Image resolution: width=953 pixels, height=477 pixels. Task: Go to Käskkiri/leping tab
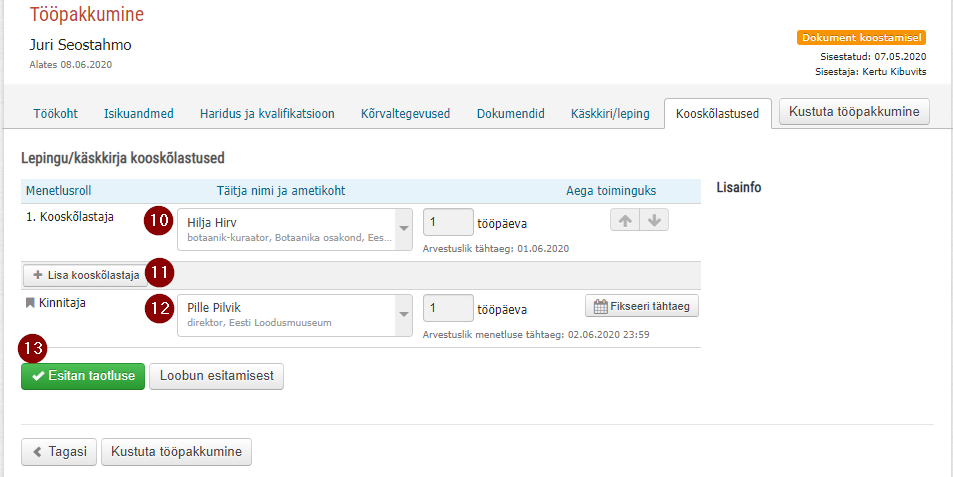coord(610,114)
